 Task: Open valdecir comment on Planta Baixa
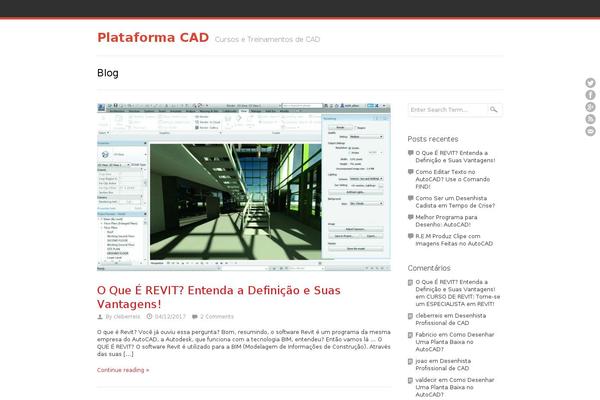point(455,387)
